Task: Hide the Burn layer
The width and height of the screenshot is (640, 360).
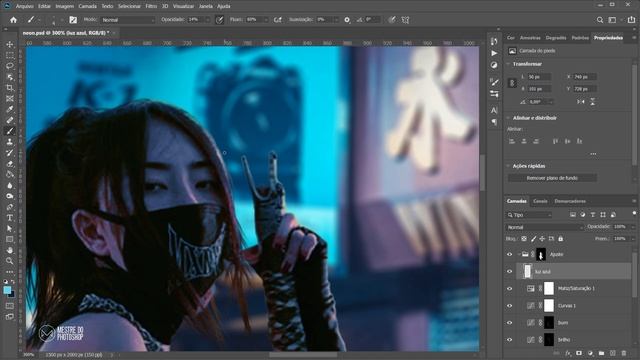Action: [509, 322]
